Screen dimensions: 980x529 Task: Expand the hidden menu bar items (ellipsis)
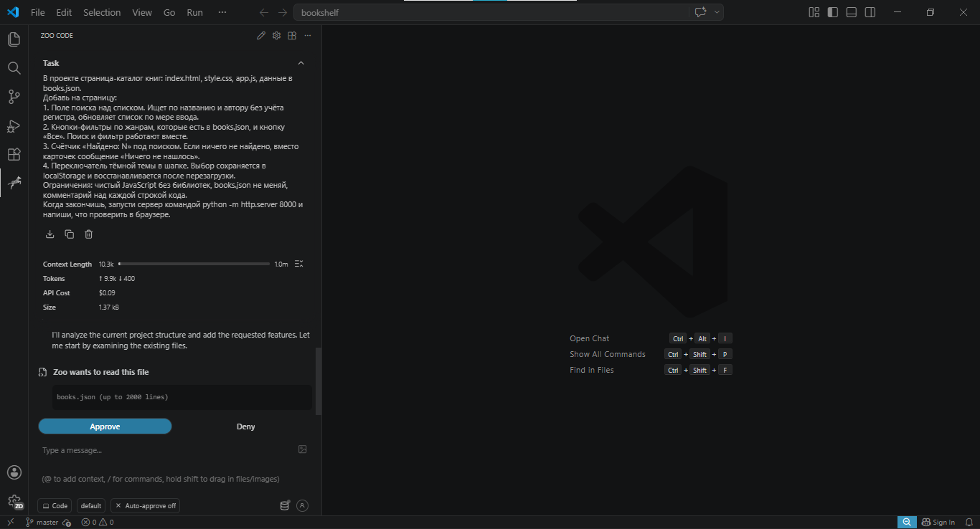click(x=222, y=12)
